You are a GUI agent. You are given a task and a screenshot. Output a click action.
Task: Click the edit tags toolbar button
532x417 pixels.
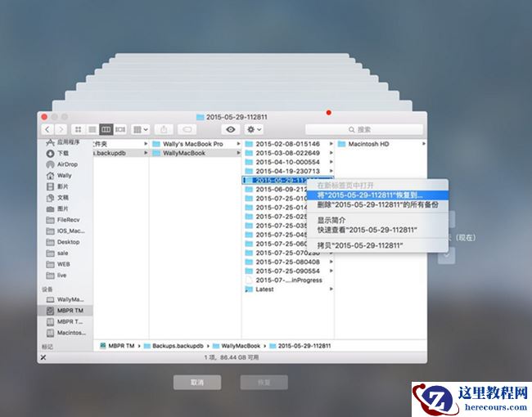187,129
